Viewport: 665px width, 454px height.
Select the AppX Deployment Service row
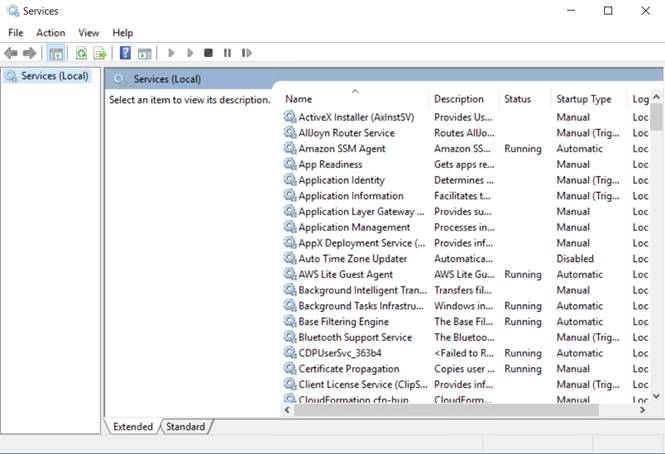(466, 243)
